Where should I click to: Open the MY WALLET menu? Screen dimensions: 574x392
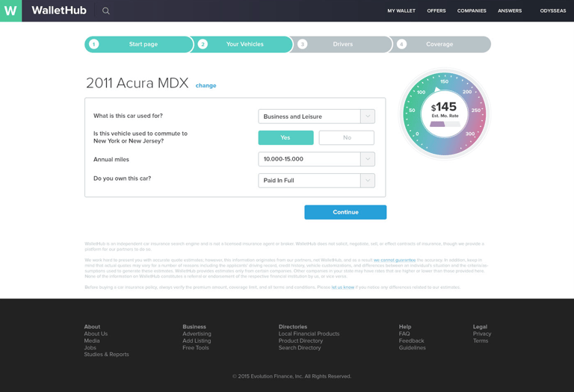click(x=401, y=11)
